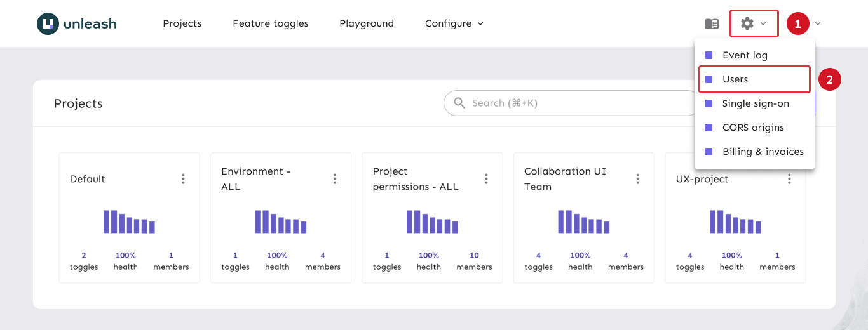Open the Project permissions - ALL options menu
The image size is (868, 330).
[x=486, y=179]
